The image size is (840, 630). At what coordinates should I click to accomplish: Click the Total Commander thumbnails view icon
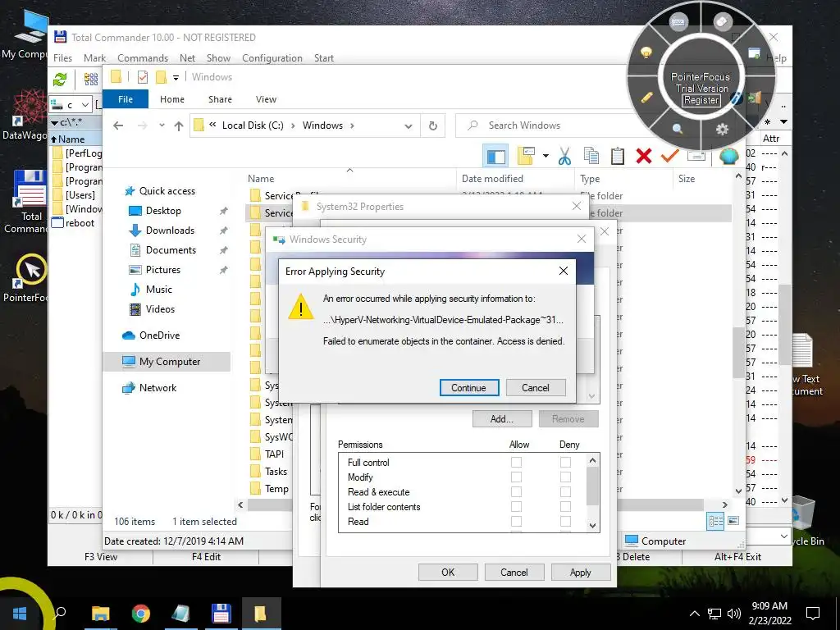tap(90, 80)
